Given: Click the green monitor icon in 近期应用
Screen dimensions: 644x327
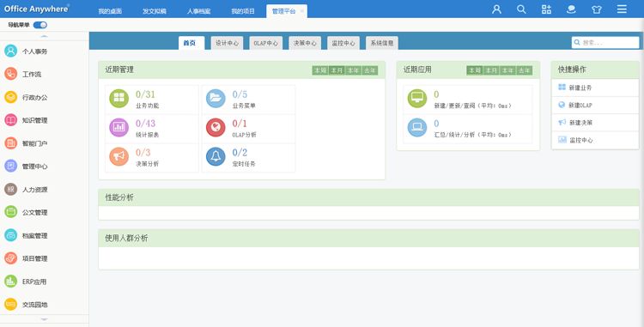Looking at the screenshot, I should [417, 98].
